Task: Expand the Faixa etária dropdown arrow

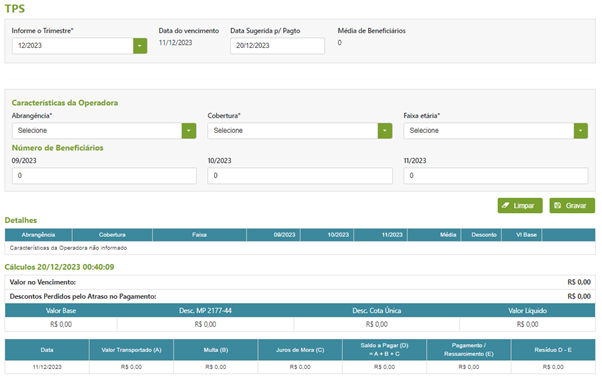Action: [x=580, y=131]
